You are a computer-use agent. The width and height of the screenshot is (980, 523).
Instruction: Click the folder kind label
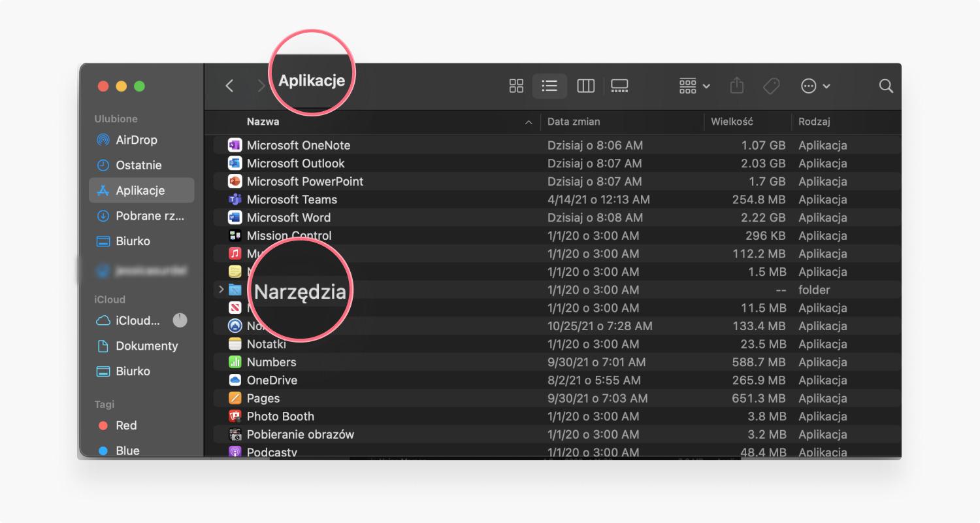coord(814,290)
